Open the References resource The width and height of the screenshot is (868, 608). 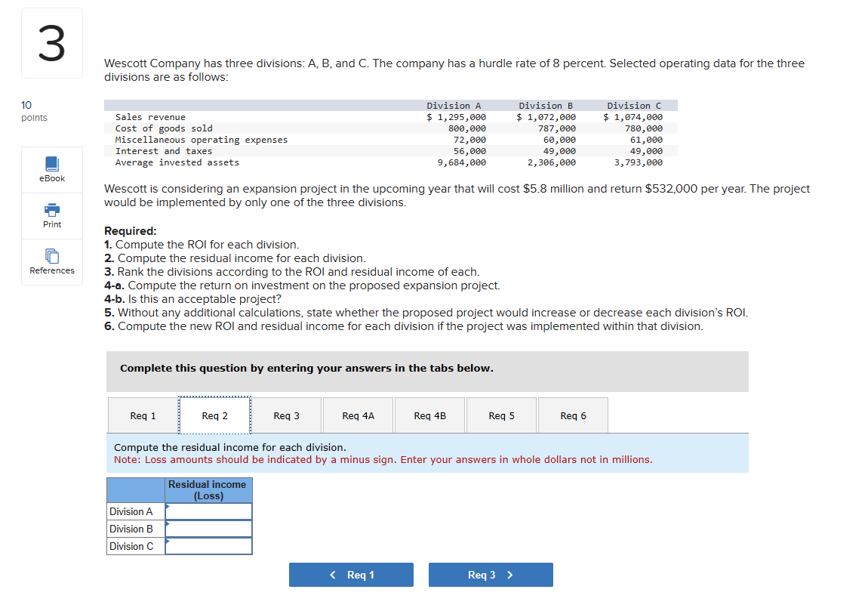pyautogui.click(x=52, y=262)
